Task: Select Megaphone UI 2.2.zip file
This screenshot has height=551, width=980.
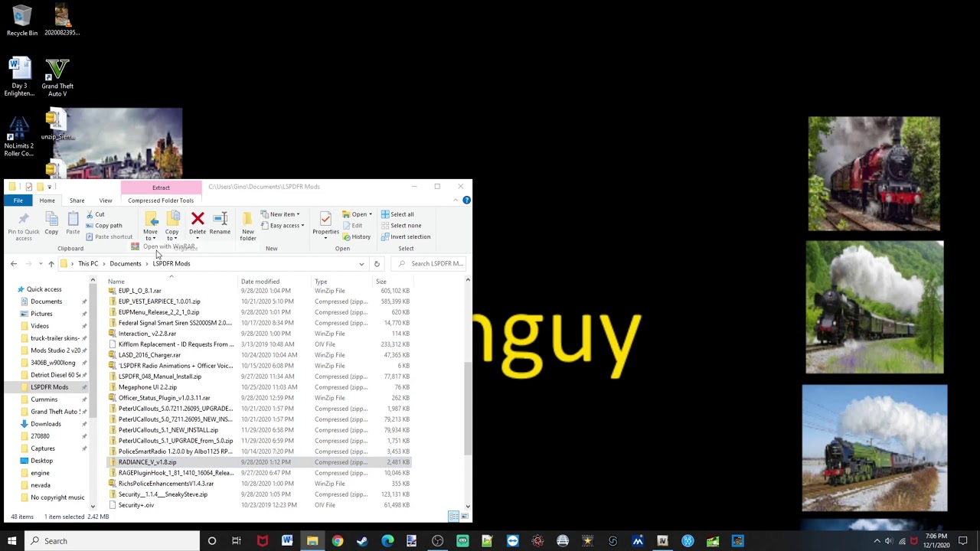Action: point(147,387)
